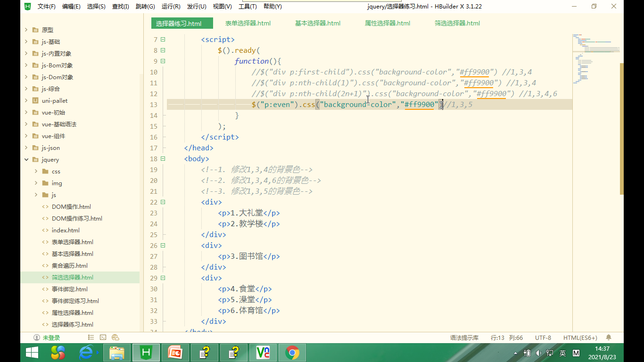Click line number 23 in gutter

click(x=153, y=213)
